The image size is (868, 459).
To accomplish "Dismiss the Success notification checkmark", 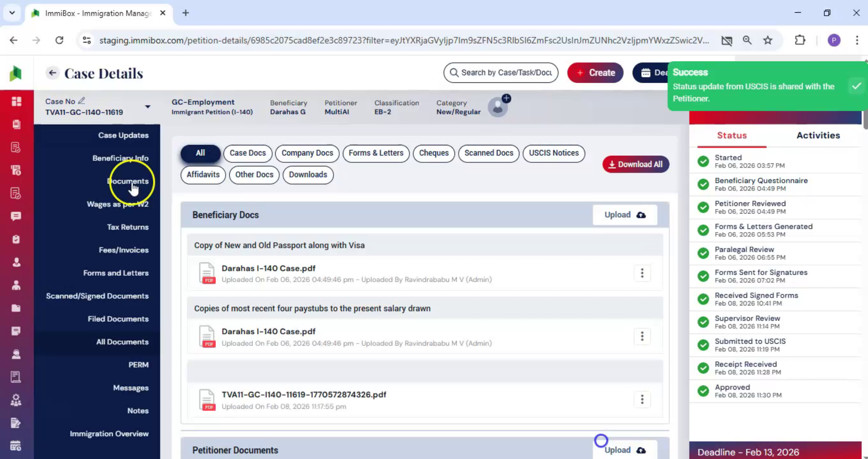I will point(856,86).
